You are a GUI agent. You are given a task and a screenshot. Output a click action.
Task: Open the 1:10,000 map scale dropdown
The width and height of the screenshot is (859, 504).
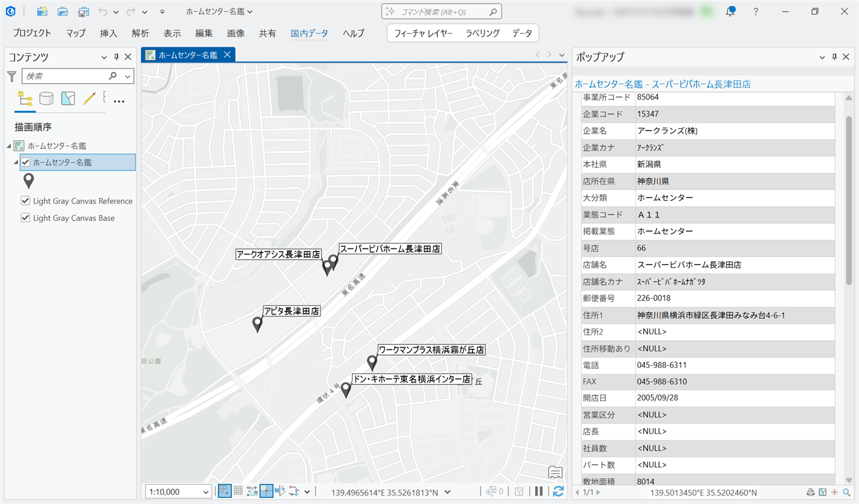206,492
